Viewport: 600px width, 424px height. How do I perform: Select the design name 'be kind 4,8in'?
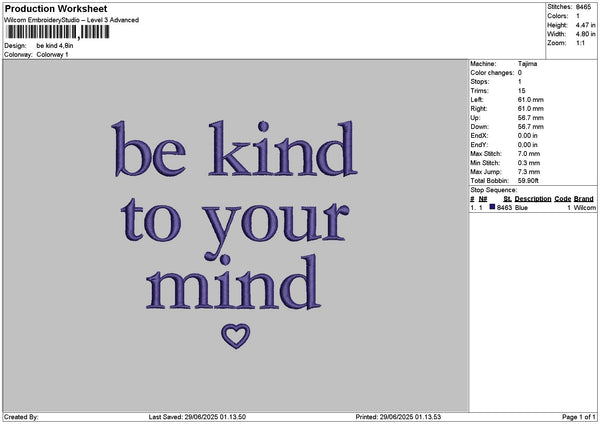coord(55,46)
